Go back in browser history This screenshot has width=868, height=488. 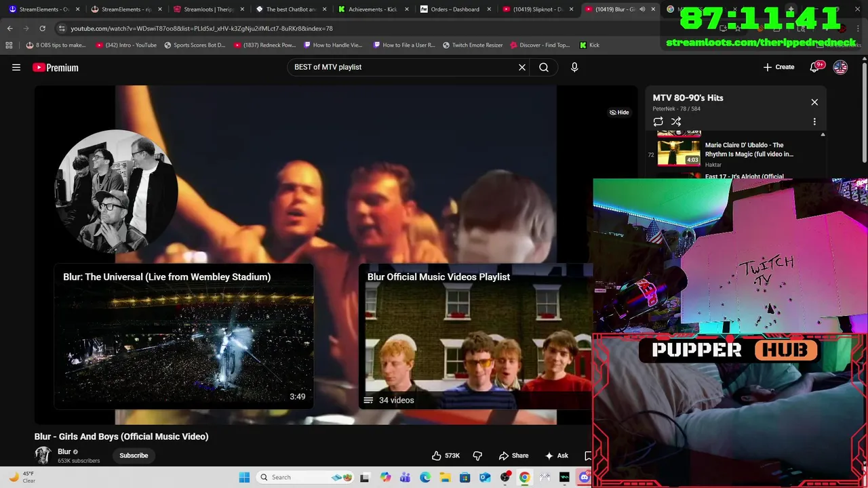(9, 28)
